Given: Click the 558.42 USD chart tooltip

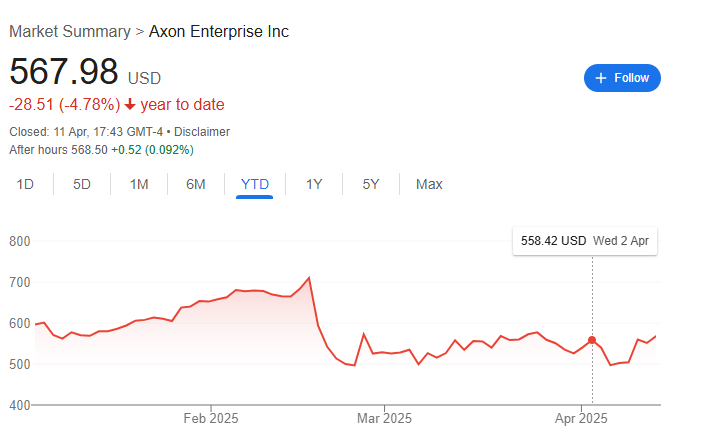Looking at the screenshot, I should (585, 241).
